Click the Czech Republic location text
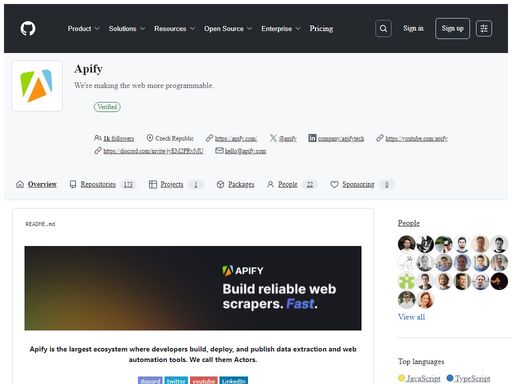The height and width of the screenshot is (384, 512). pyautogui.click(x=174, y=138)
